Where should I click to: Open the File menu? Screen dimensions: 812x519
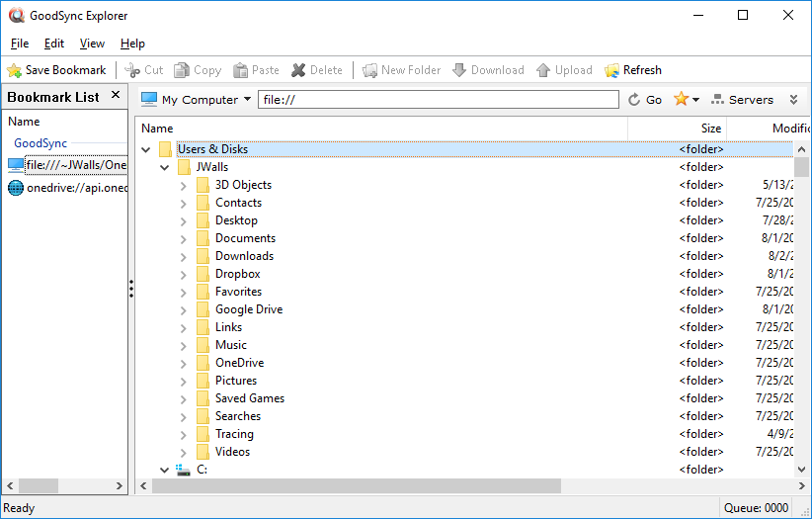[x=20, y=43]
